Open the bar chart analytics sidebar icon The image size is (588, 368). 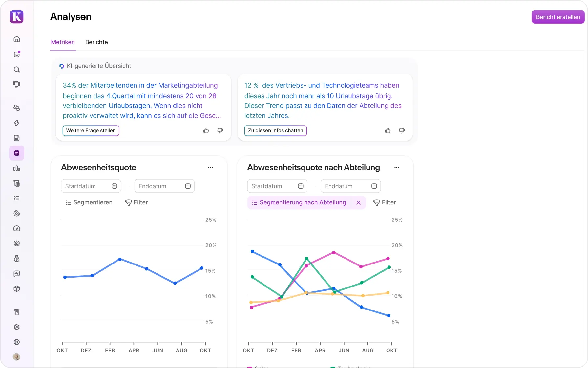17,168
